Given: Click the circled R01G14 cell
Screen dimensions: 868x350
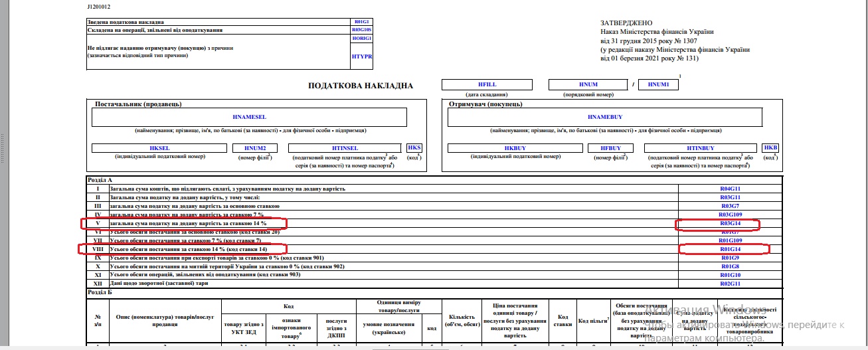Looking at the screenshot, I should (730, 249).
